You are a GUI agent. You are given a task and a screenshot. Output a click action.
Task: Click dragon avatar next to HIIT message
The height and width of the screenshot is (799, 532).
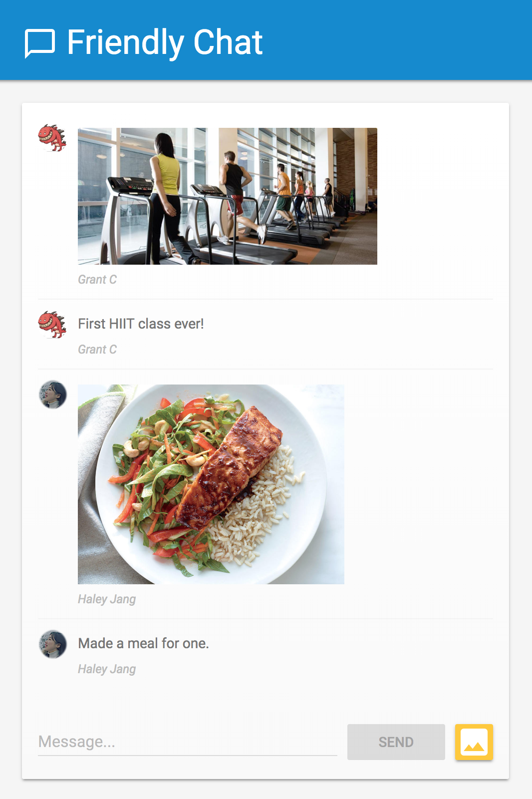pyautogui.click(x=52, y=325)
